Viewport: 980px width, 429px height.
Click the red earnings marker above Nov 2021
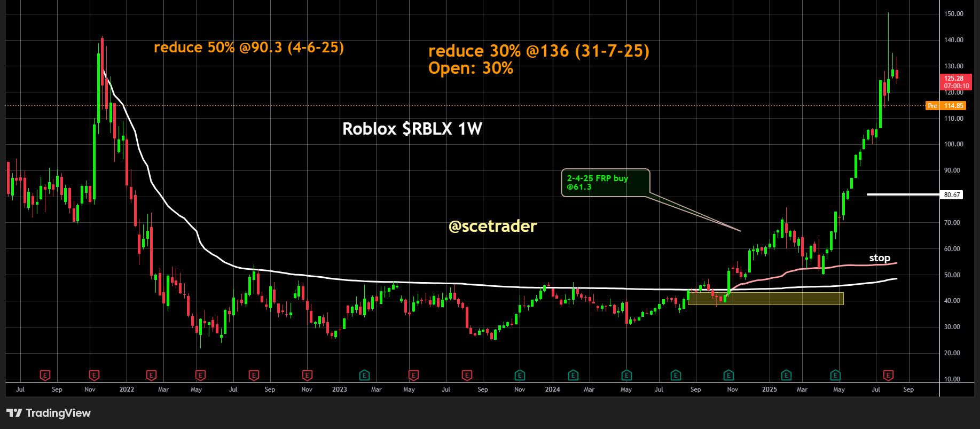click(94, 376)
